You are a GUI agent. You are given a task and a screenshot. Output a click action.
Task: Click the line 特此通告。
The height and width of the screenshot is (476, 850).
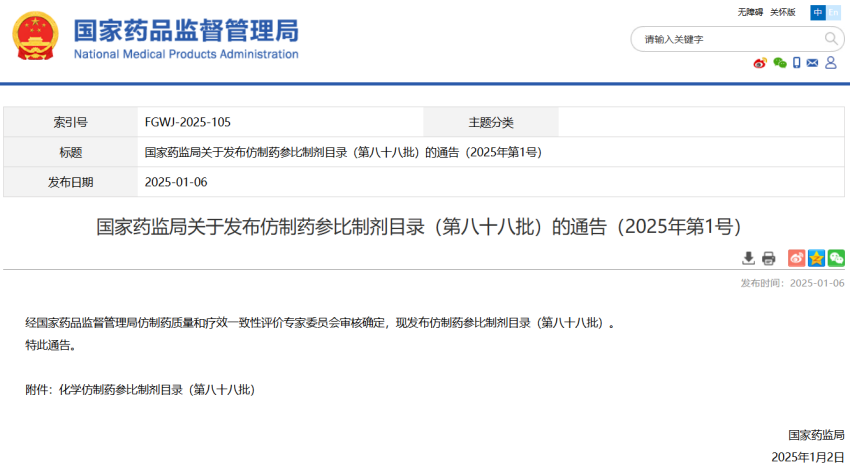coord(50,345)
